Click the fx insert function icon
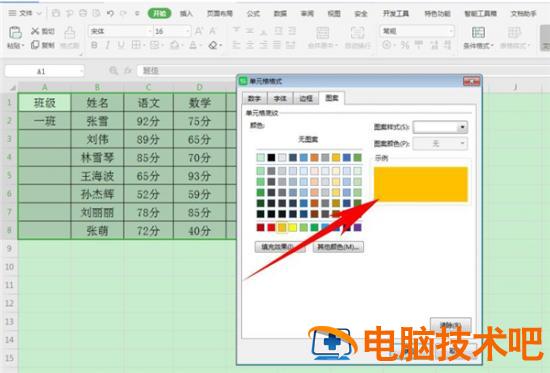 [128, 71]
